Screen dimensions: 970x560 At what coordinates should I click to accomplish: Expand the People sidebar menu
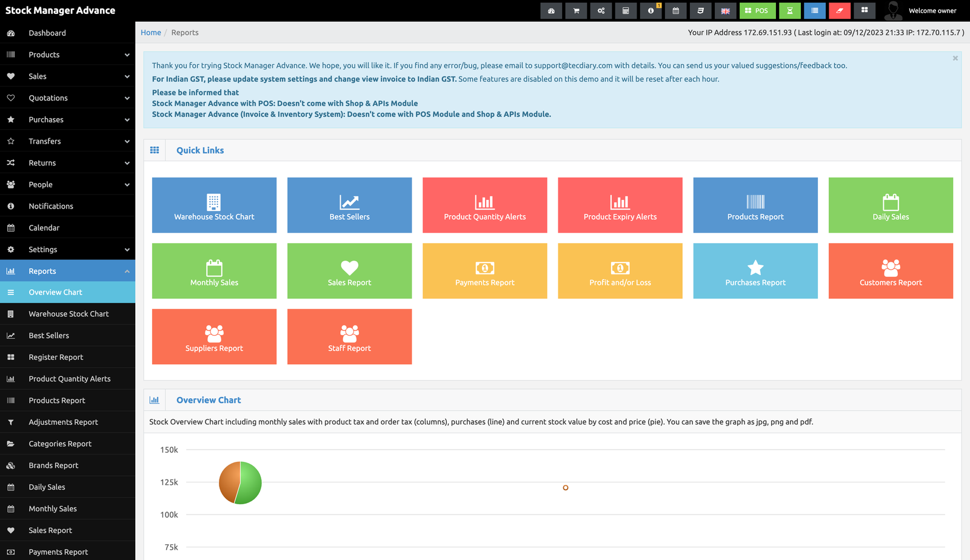click(x=67, y=184)
